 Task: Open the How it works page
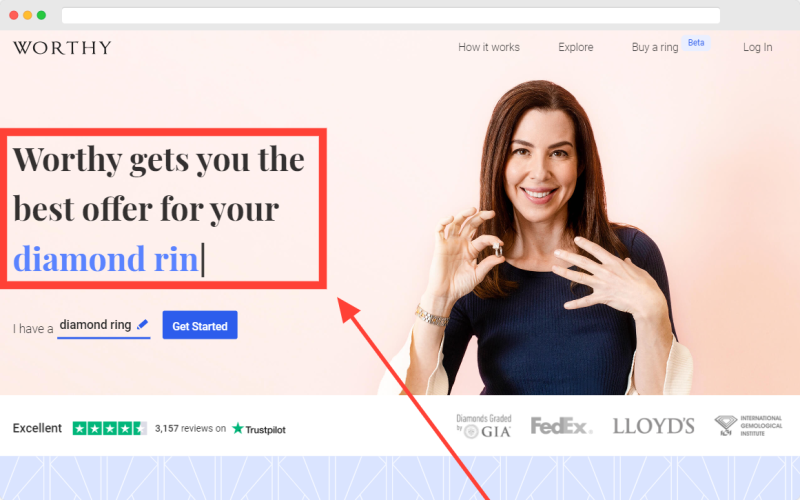click(488, 47)
